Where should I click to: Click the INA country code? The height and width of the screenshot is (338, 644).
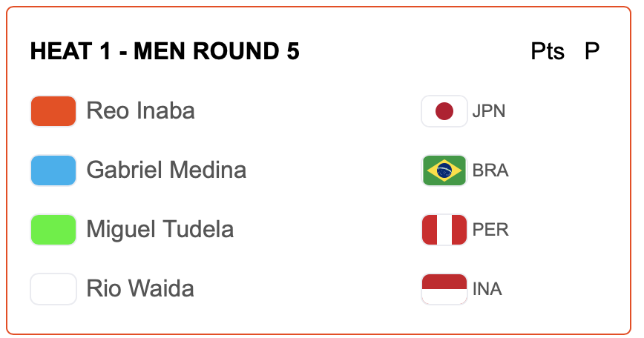[487, 290]
